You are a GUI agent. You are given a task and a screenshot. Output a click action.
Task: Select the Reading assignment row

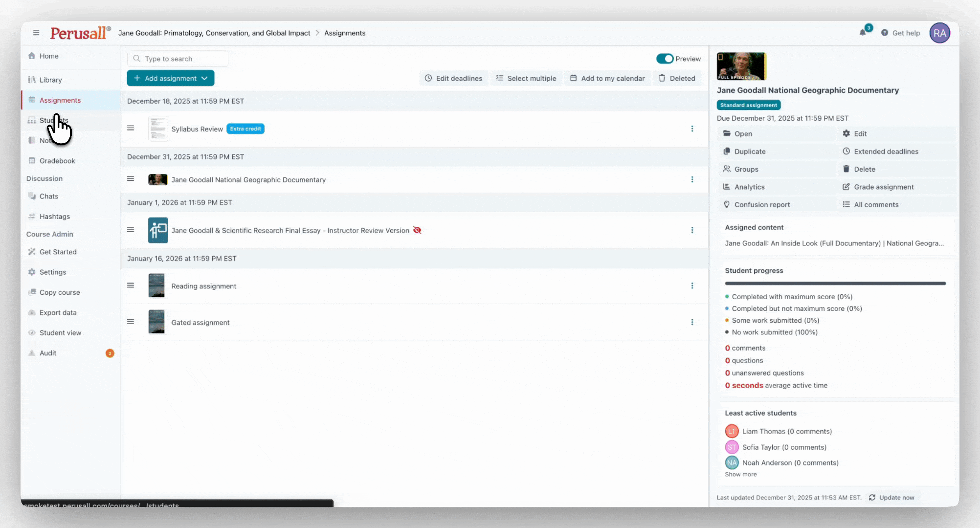click(415, 286)
